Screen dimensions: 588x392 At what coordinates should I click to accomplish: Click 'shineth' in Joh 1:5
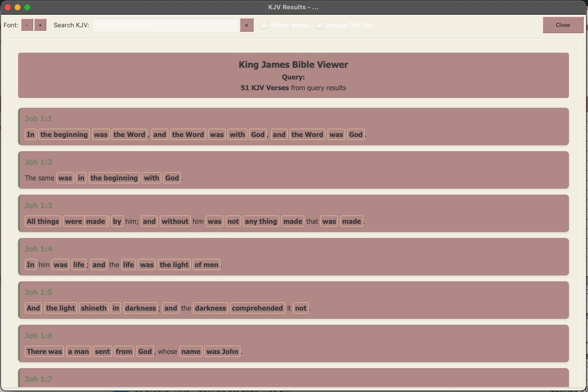click(94, 308)
